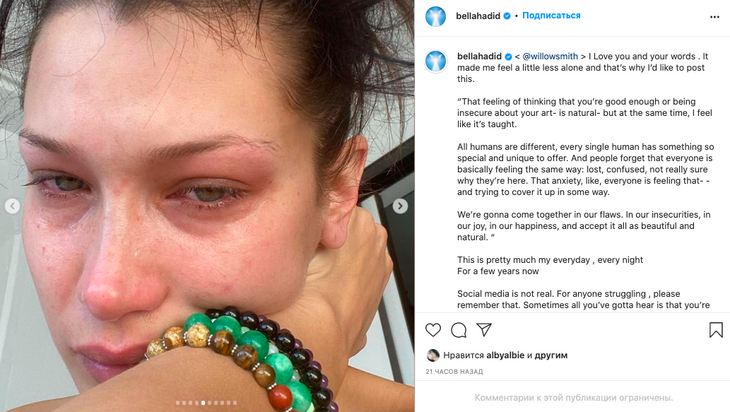730x412 pixels.
Task: Click the main post photo
Action: (x=207, y=206)
